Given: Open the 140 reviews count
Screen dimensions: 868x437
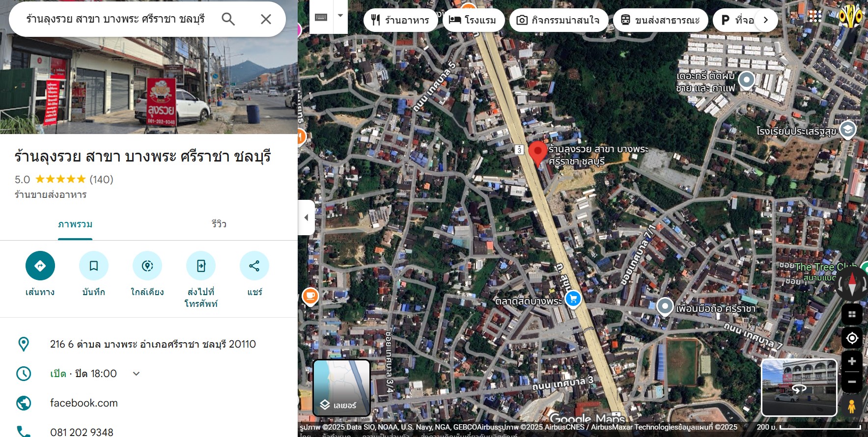Looking at the screenshot, I should (101, 180).
